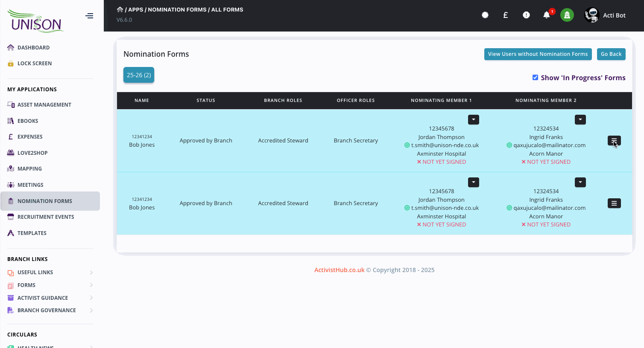
Task: Click the settings badge icon in header
Action: [x=485, y=15]
